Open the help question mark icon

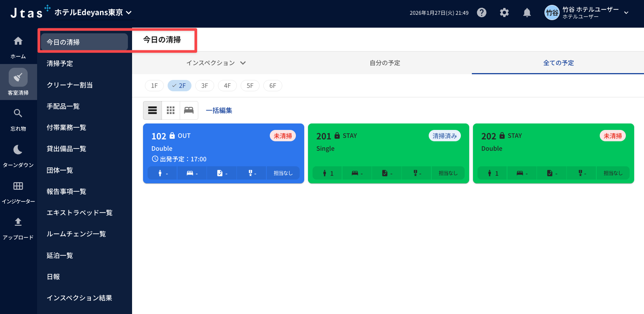click(482, 12)
